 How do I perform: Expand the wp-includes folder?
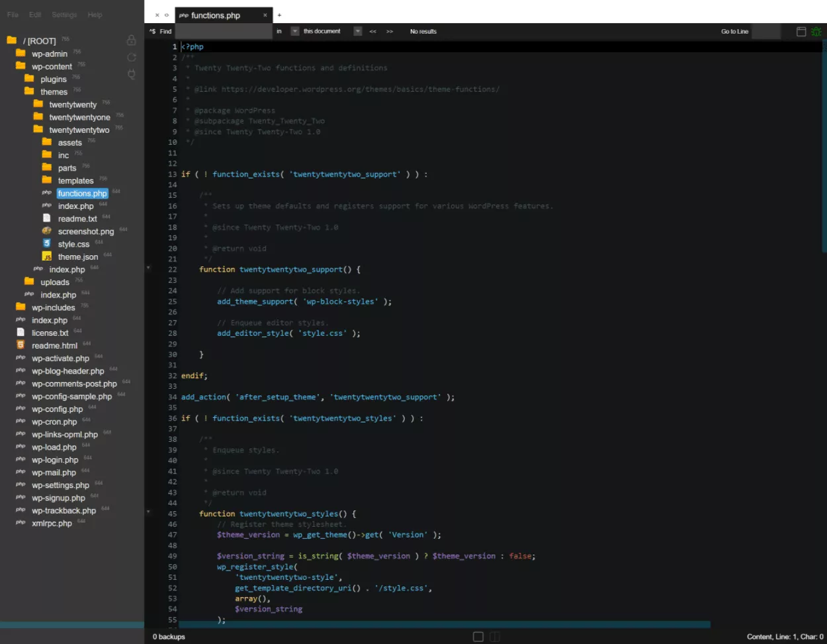[53, 307]
